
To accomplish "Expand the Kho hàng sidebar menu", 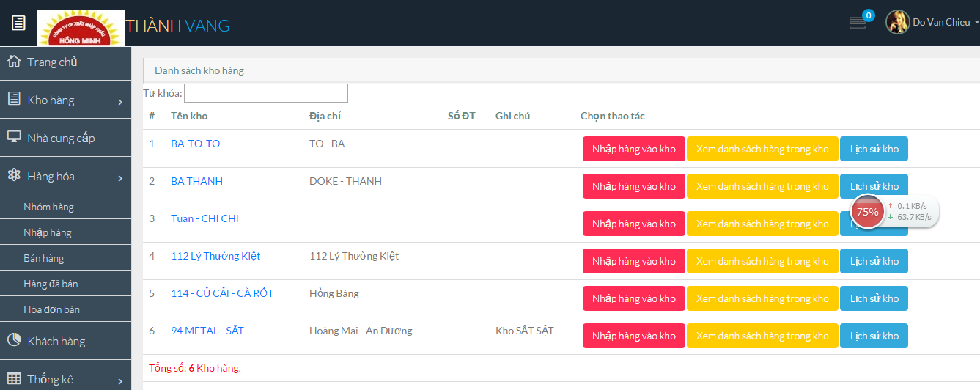I will coord(120,101).
